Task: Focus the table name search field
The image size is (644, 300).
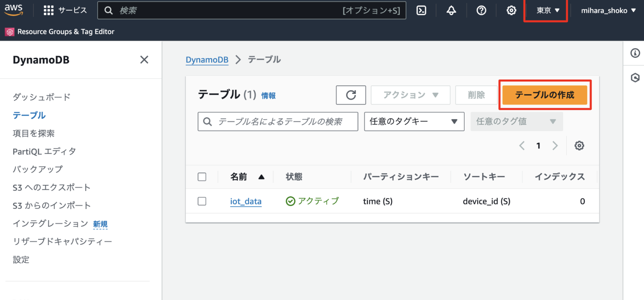Action: [x=278, y=121]
